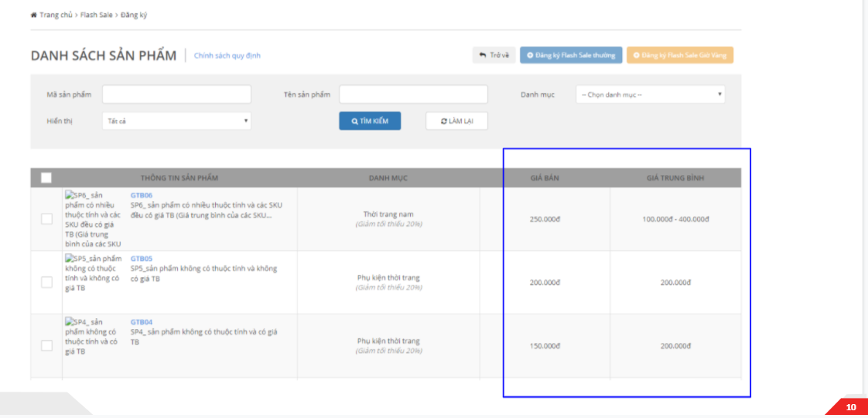Click Đăng ký Flash Sale thường button
This screenshot has height=418, width=868.
click(571, 56)
